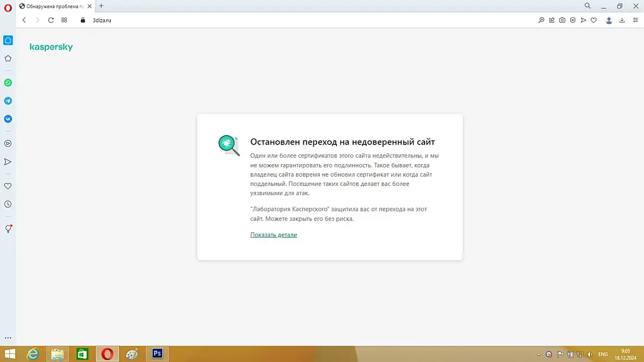Open a new tab with the plus button
The image size is (644, 362).
102,6
